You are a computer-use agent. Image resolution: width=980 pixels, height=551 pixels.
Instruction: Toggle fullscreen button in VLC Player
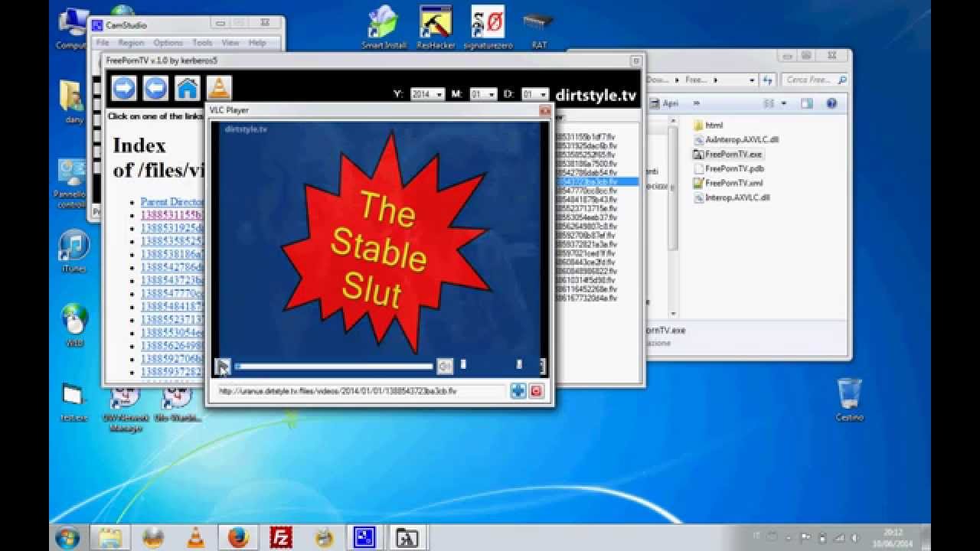(x=542, y=367)
